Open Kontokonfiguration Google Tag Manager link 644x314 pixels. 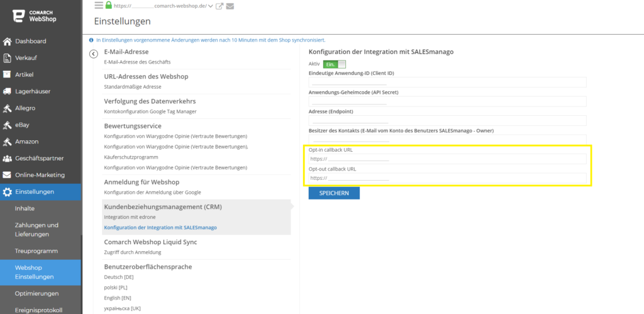point(150,111)
